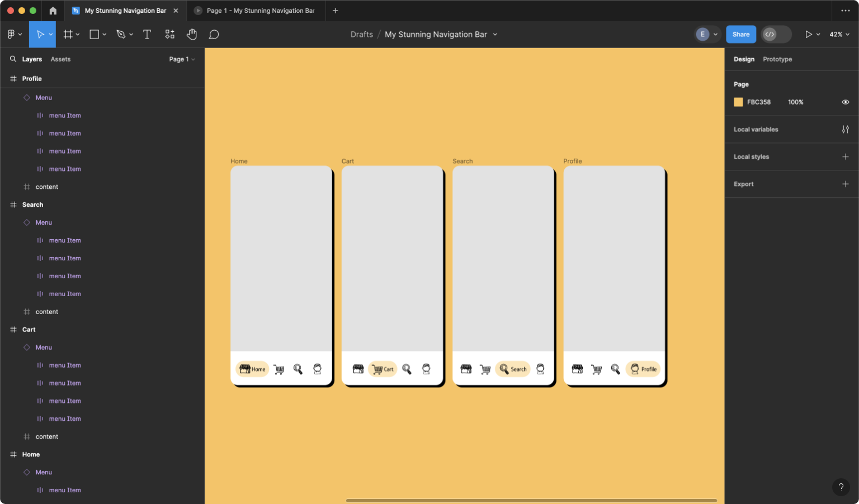
Task: Open the Page 1 selector dropdown
Action: 182,59
